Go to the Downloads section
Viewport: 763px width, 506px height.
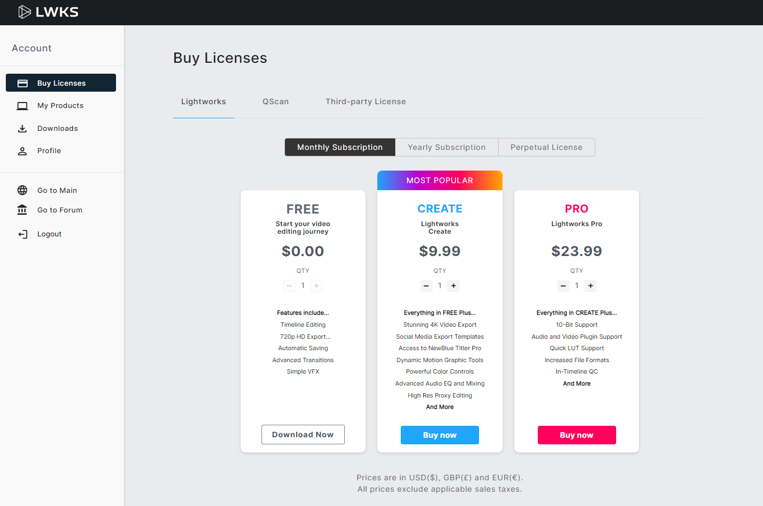click(x=57, y=128)
